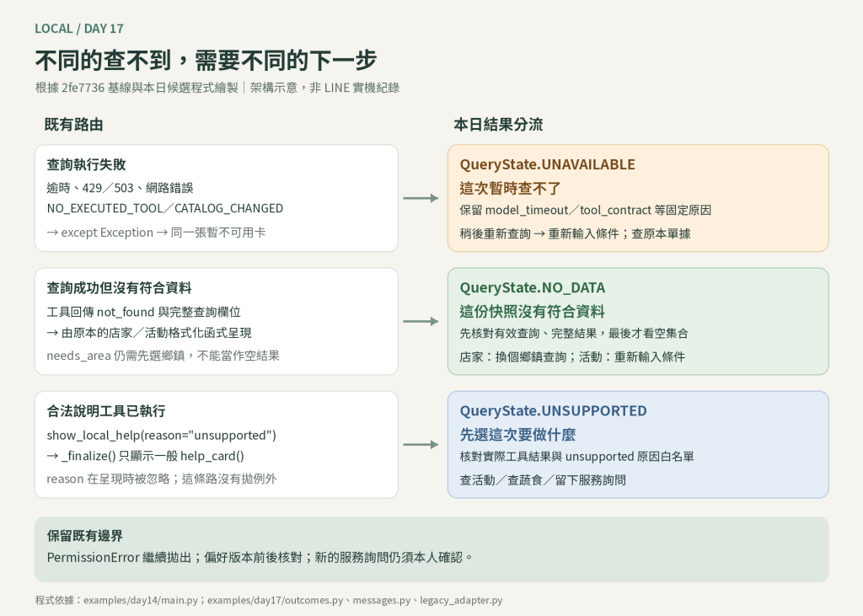Click the 由原本的店家／活動格式化函式呈現 line
Viewport: 863px width, 616px height.
click(149, 333)
